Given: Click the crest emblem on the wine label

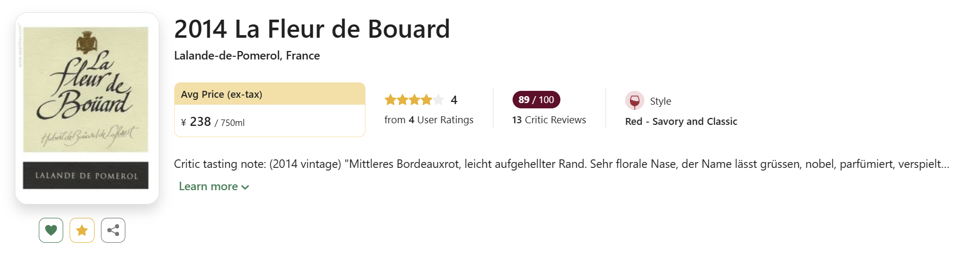Looking at the screenshot, I should click(x=86, y=41).
